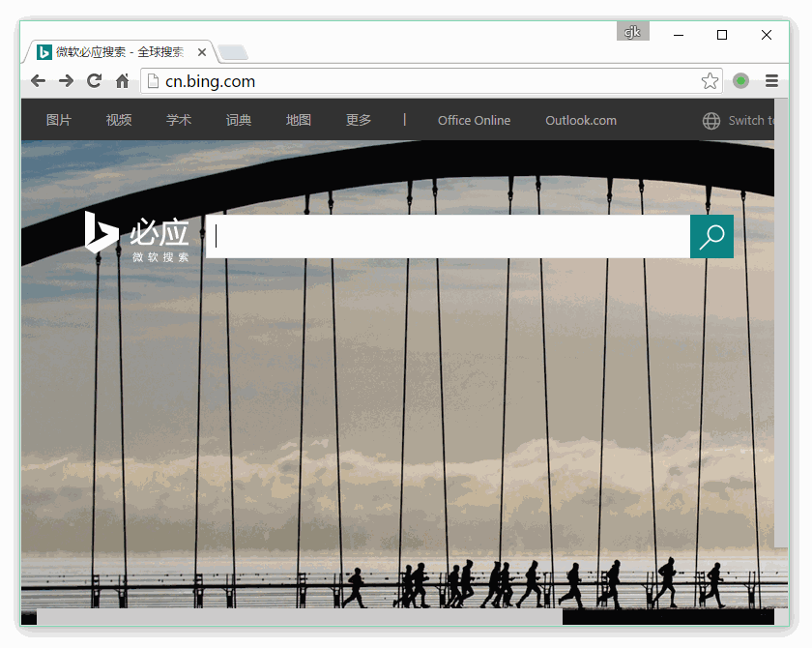Minimize the browser window

click(x=679, y=35)
